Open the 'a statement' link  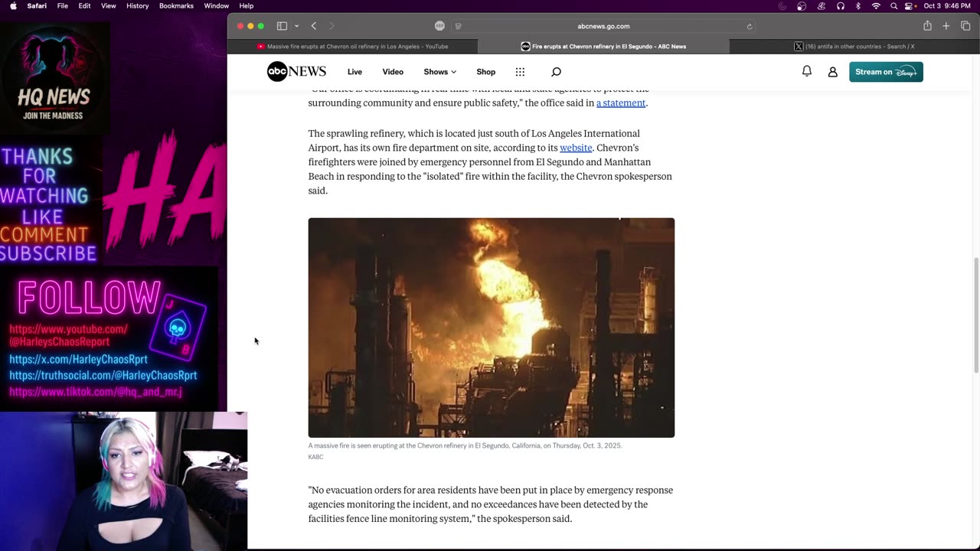click(x=621, y=103)
